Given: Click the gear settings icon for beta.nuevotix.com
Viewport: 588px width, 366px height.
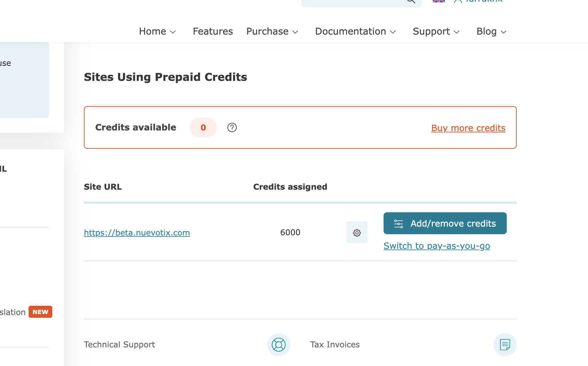Looking at the screenshot, I should coord(357,233).
